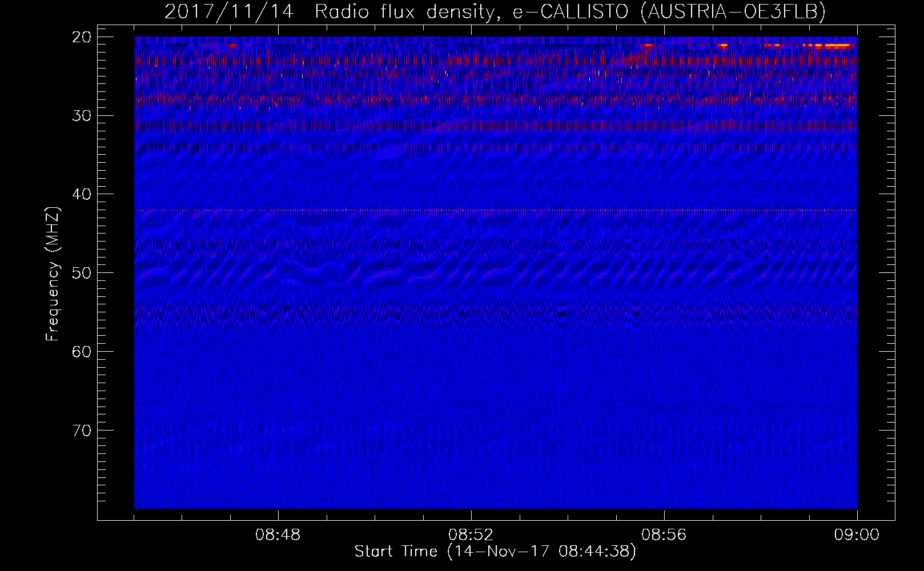The height and width of the screenshot is (571, 924).
Task: Click the 60 MHz frequency tick label
Action: [82, 352]
